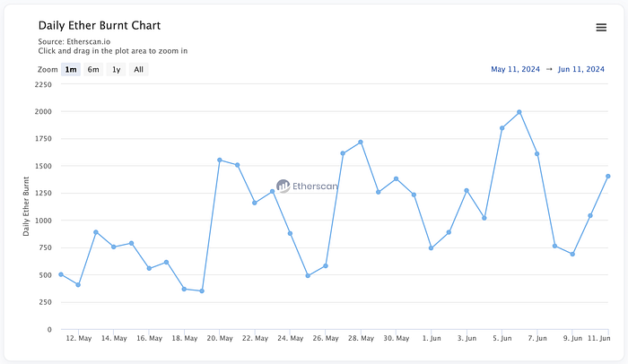Click the May 11, 2024 start date
The image size is (628, 364).
click(516, 69)
